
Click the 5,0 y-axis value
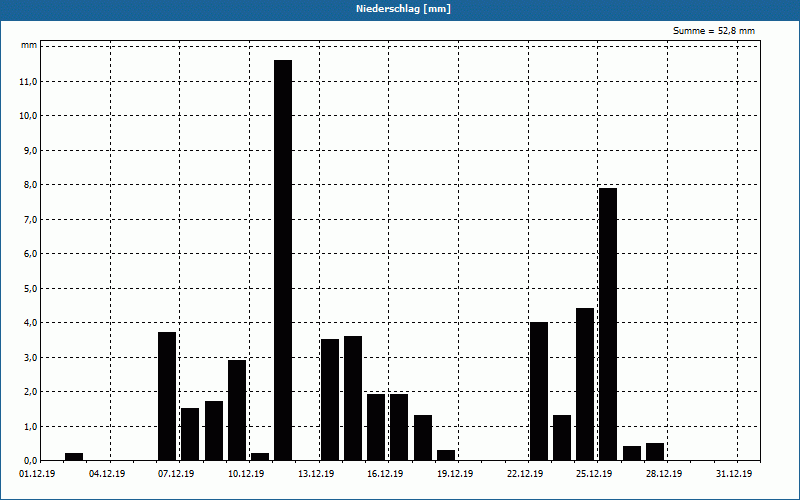(29, 288)
